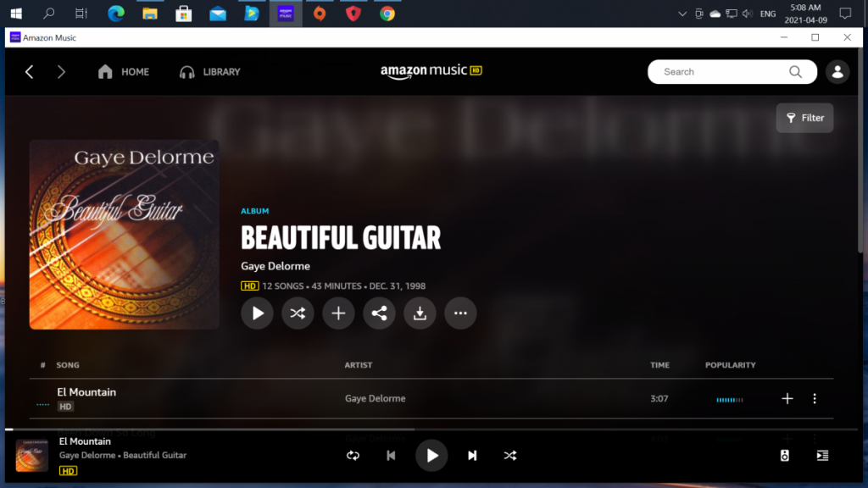Image resolution: width=868 pixels, height=488 pixels.
Task: Click the volume icon in the system tray
Action: point(748,14)
